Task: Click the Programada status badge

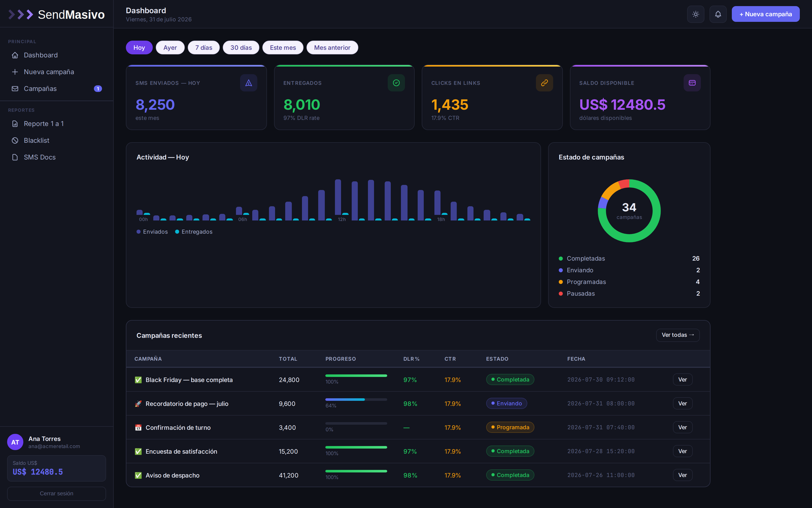Action: (510, 427)
